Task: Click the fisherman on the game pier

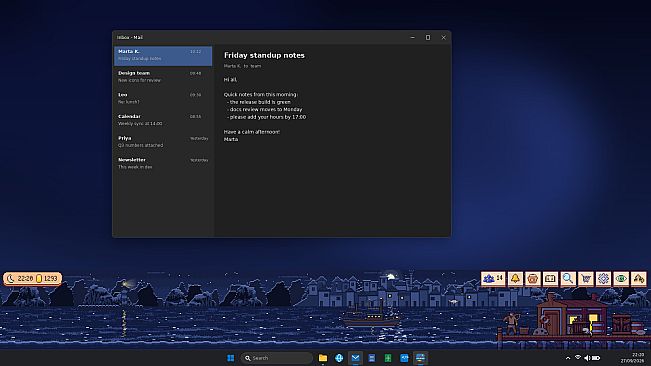Action: coord(512,324)
